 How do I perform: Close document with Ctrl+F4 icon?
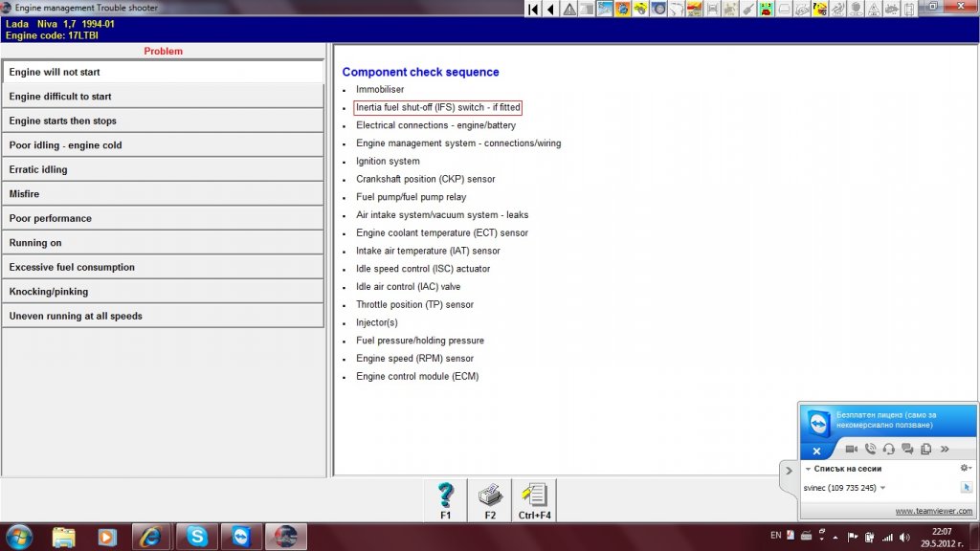tap(534, 500)
